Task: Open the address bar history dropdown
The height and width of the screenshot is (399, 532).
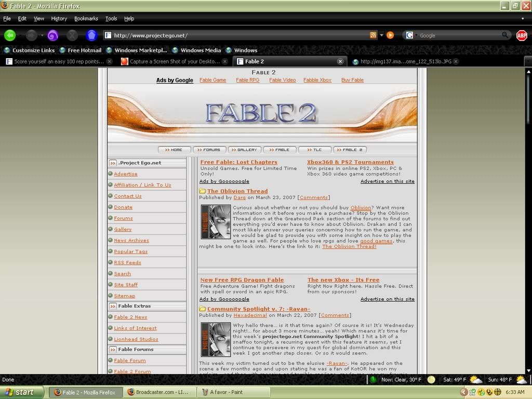Action: pyautogui.click(x=381, y=35)
